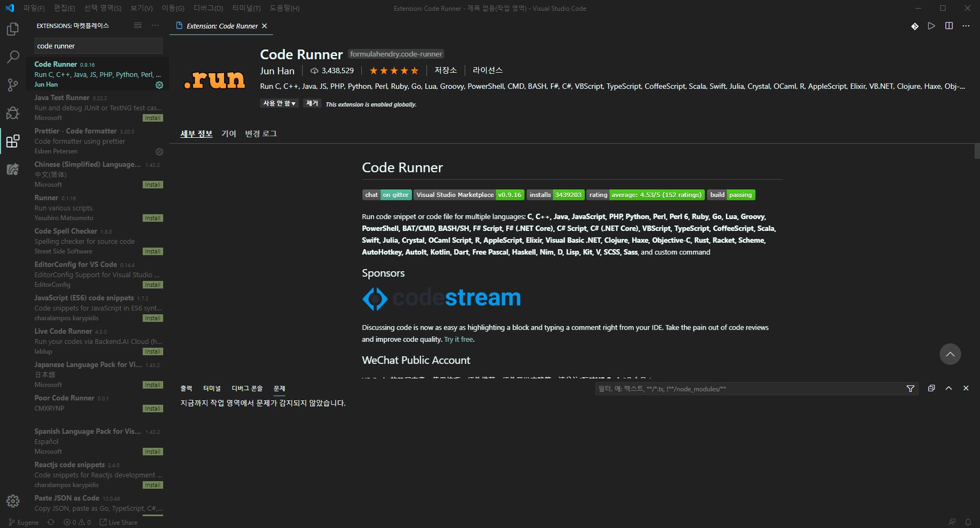Screen dimensions: 980x528
Task: Click synchronize changes status icon
Action: [x=51, y=522]
